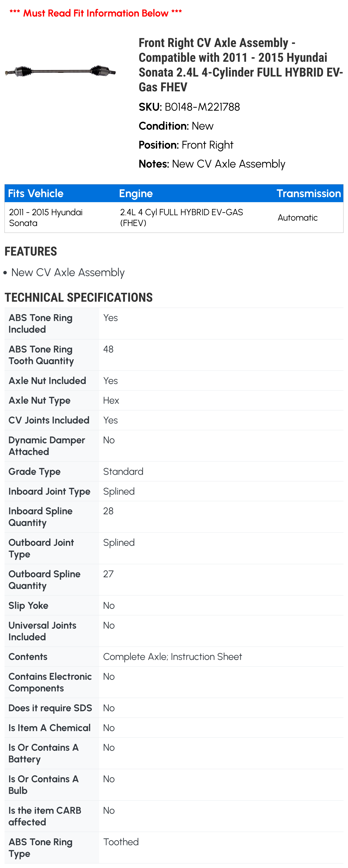Screen dimensions: 348x868
Task: Click the Engine column header
Action: [x=136, y=193]
